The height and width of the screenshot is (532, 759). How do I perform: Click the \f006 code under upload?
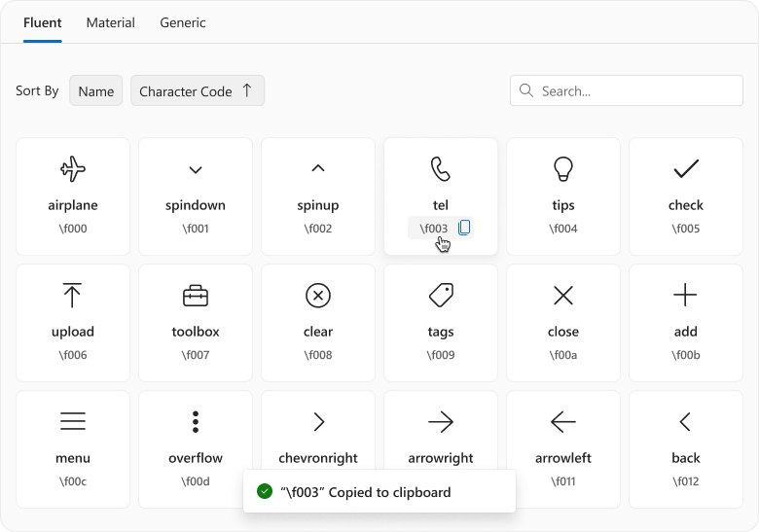(x=73, y=355)
